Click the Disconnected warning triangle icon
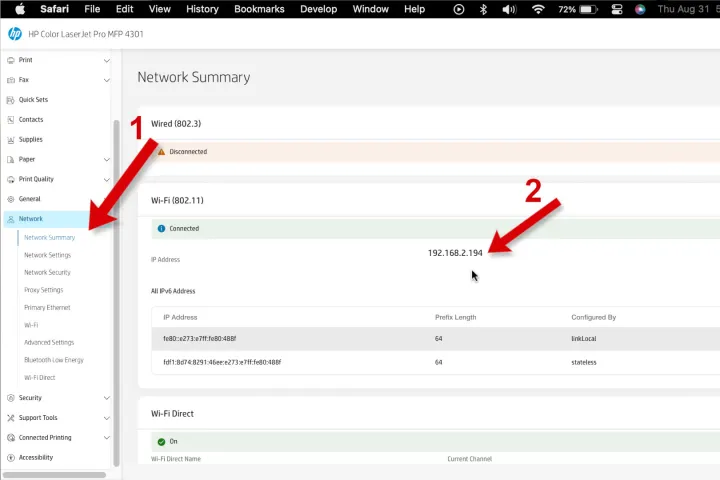This screenshot has height=480, width=720. 161,152
